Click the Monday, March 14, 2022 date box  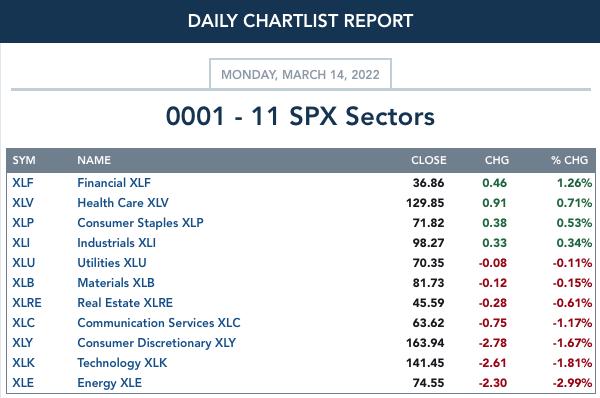pos(300,74)
